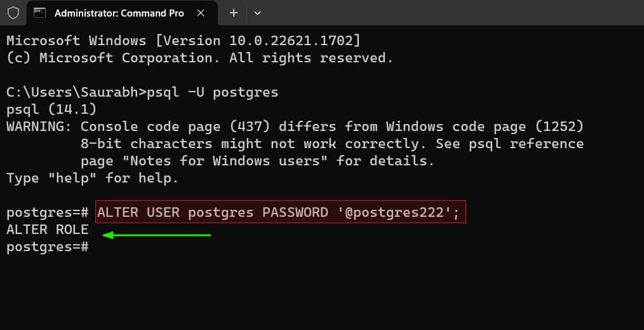Click the psql (14.1) version text
The height and width of the screenshot is (330, 644).
coord(51,109)
